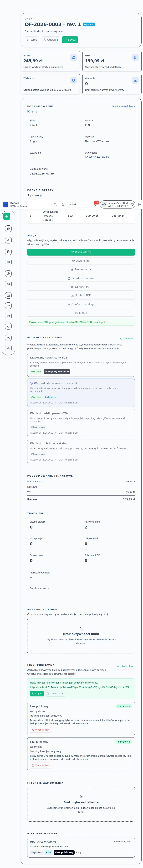Click the green plus button in sidebar
Image resolution: width=143 pixels, height=868 pixels.
click(x=7, y=216)
